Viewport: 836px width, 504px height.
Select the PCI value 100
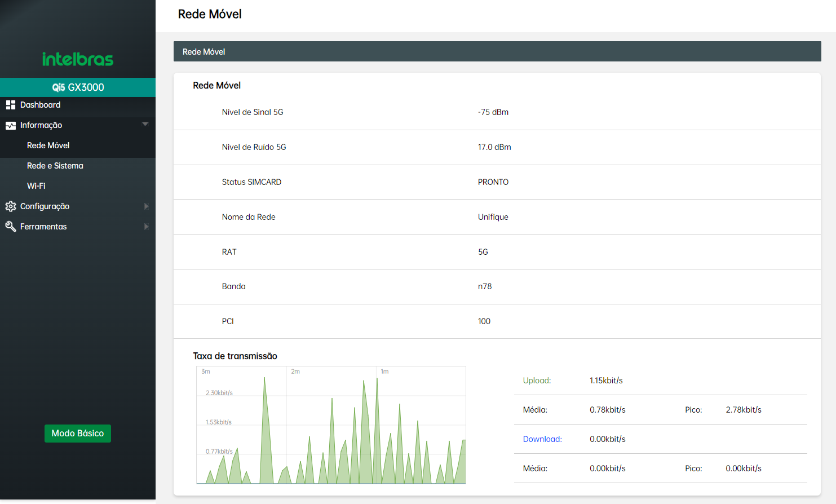[484, 321]
